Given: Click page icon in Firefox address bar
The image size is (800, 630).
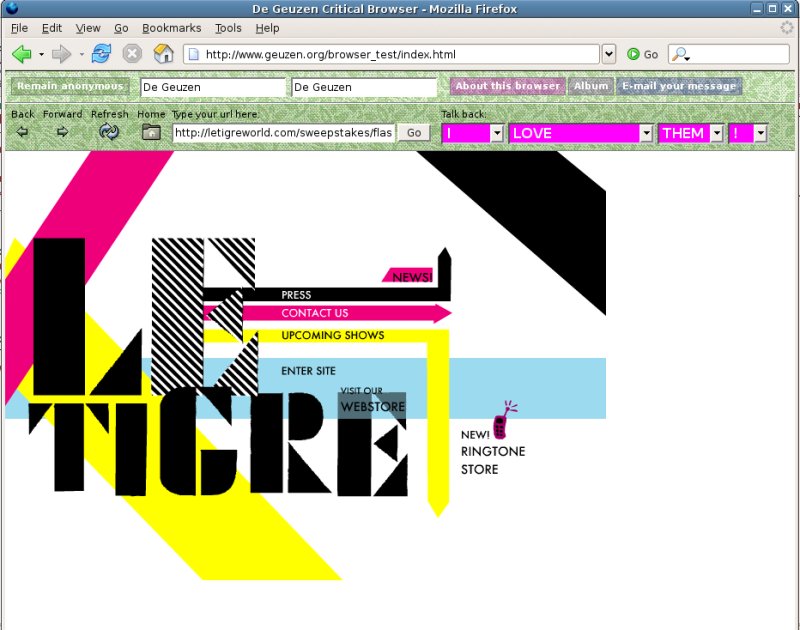Looking at the screenshot, I should click(194, 54).
